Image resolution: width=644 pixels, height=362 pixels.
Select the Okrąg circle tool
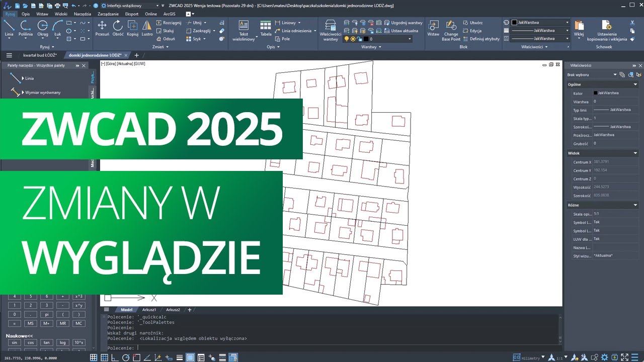tap(43, 28)
